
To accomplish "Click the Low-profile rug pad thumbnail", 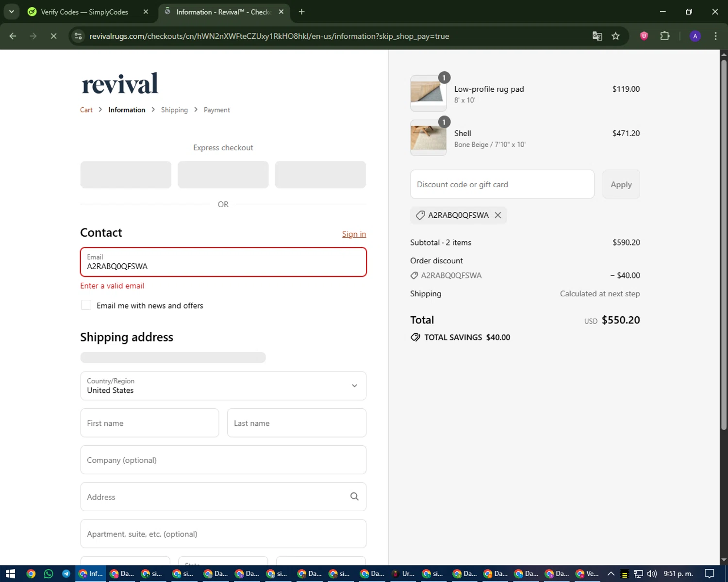I will [x=429, y=93].
